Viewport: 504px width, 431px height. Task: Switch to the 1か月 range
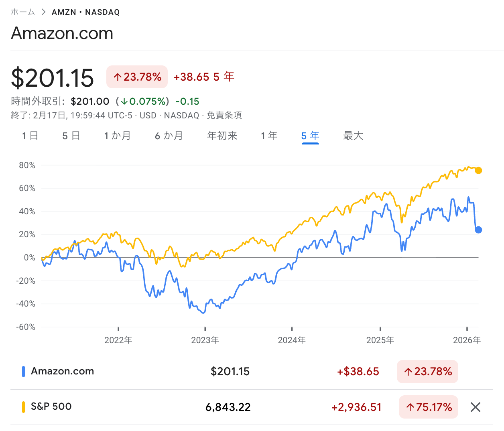click(x=117, y=136)
